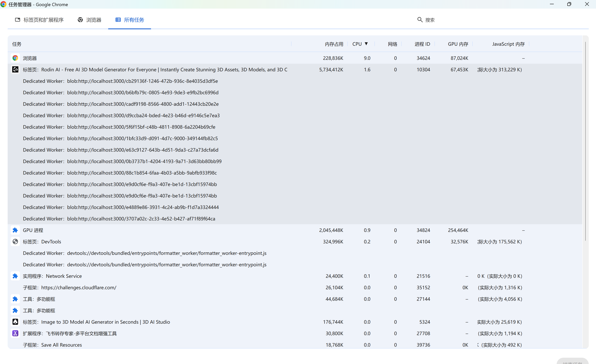Sort by 网络 column header
This screenshot has width=596, height=364.
tap(392, 44)
